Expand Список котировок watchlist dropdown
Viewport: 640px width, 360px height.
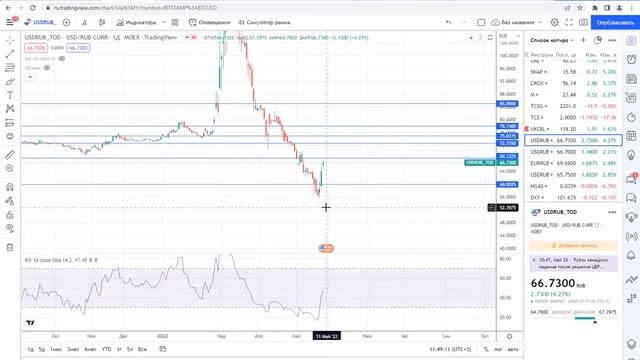coord(552,40)
